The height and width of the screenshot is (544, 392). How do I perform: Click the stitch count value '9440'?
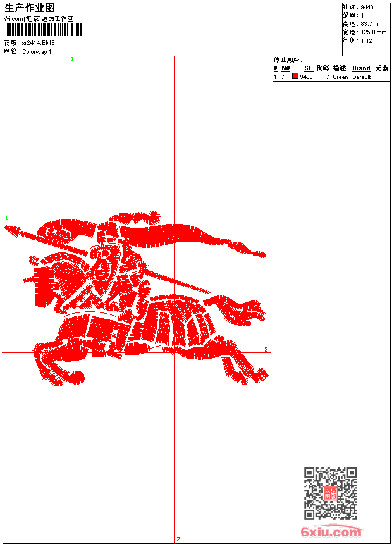point(367,8)
